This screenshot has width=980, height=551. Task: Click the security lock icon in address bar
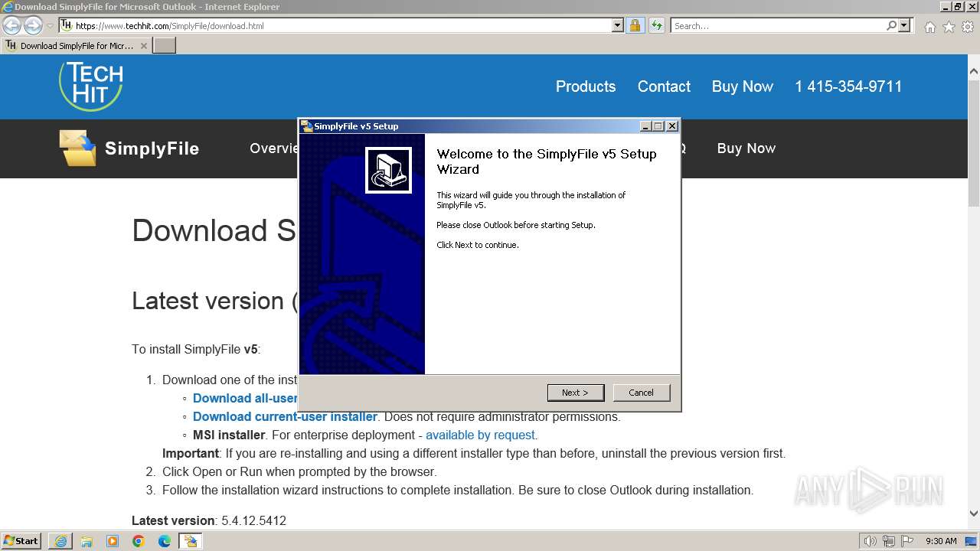635,25
